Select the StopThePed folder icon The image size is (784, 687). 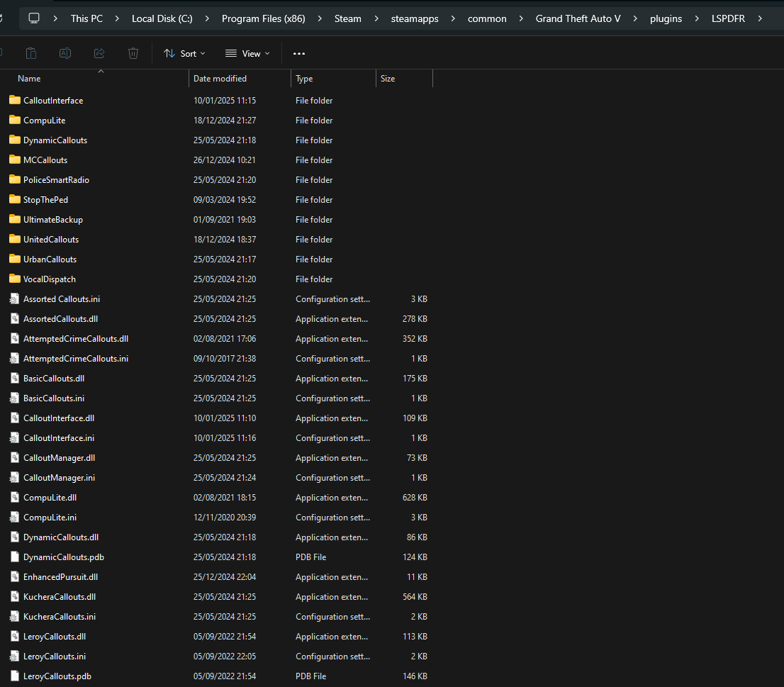point(15,199)
